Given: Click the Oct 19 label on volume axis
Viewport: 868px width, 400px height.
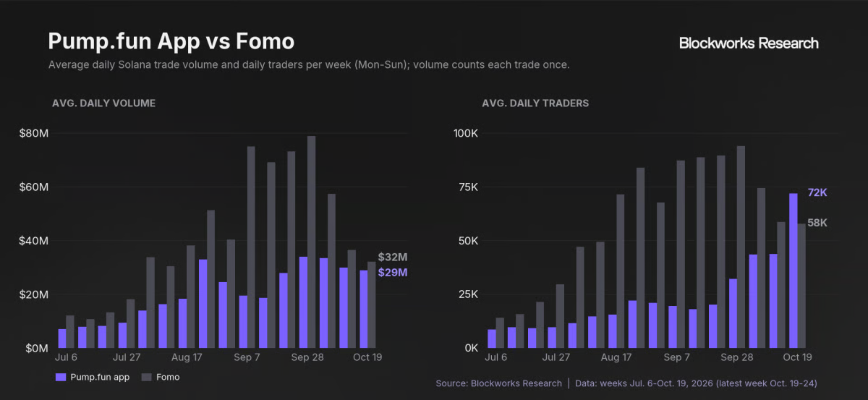Looking at the screenshot, I should pos(367,357).
